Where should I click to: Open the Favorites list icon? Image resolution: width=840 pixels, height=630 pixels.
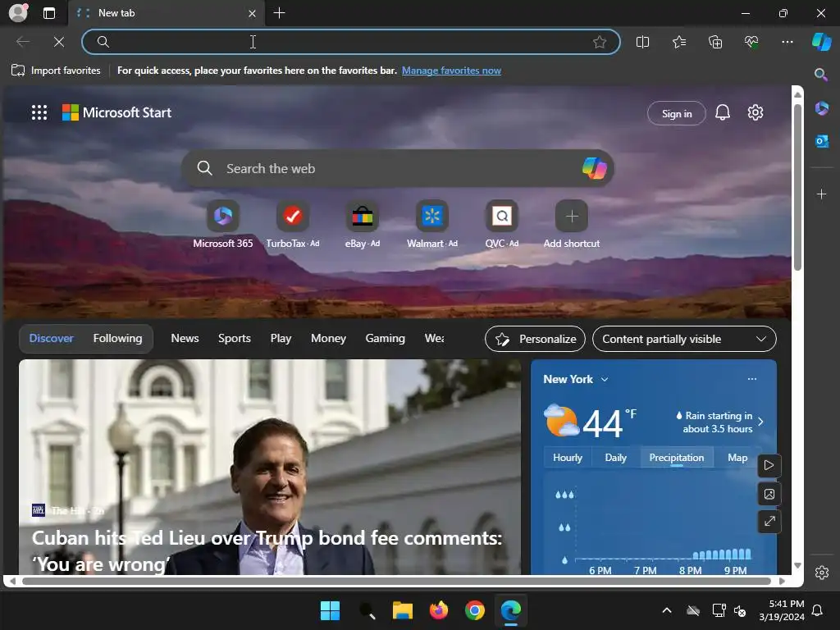click(x=678, y=42)
